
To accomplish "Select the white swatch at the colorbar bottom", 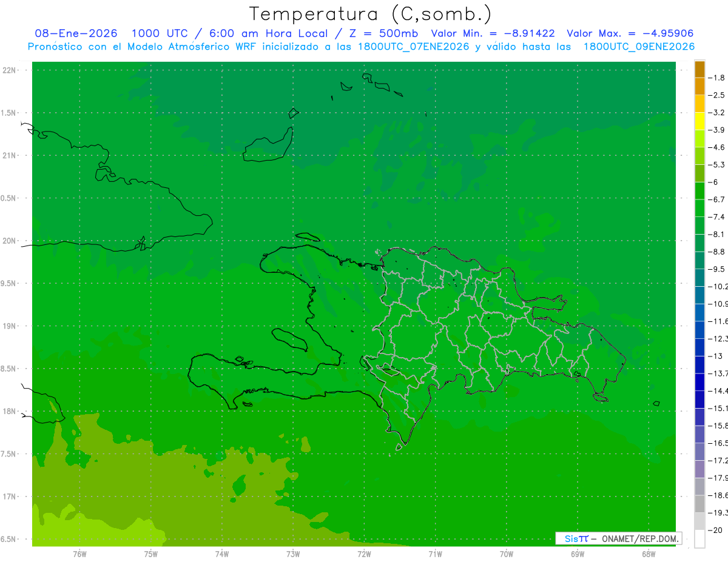I will coord(699,539).
